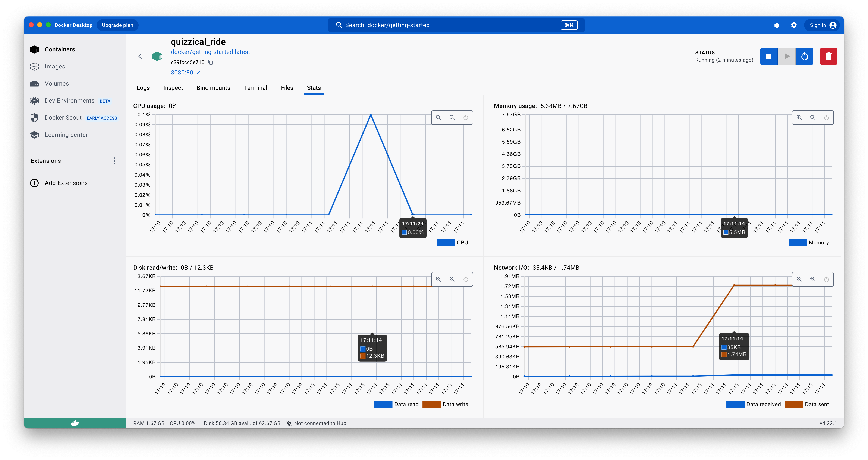Zoom in on the CPU usage chart
Screen dimensions: 868x460
(438, 117)
